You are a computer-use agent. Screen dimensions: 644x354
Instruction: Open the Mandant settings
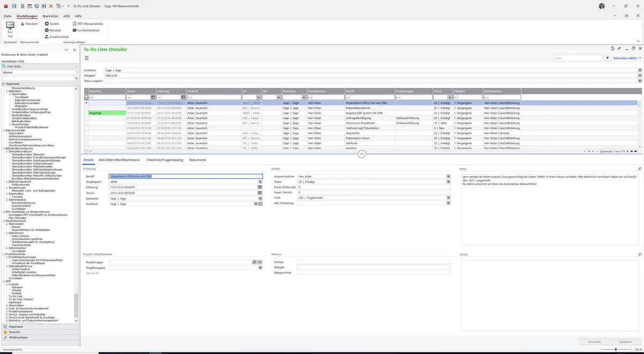pos(28,24)
